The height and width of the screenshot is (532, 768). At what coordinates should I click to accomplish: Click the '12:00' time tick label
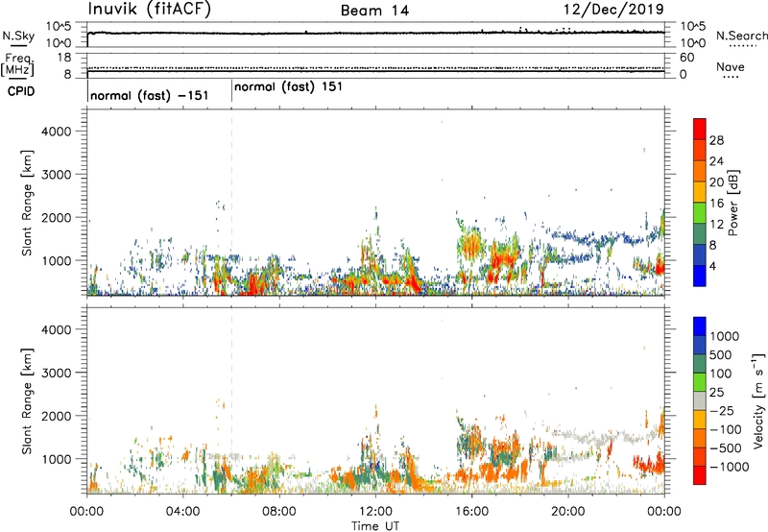click(375, 512)
